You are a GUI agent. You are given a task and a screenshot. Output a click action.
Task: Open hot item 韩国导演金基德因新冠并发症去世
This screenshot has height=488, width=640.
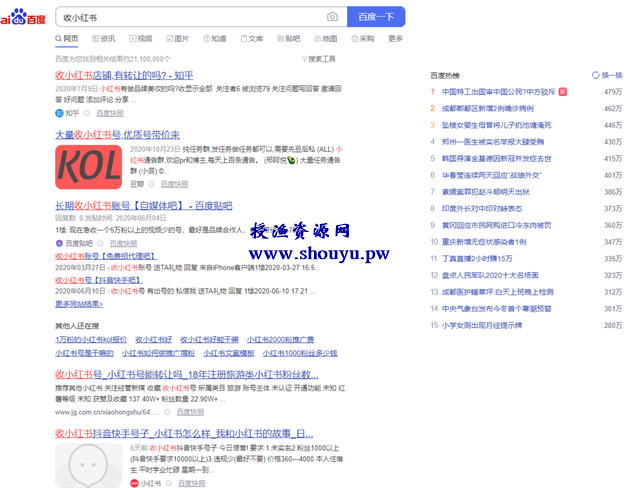pyautogui.click(x=497, y=159)
